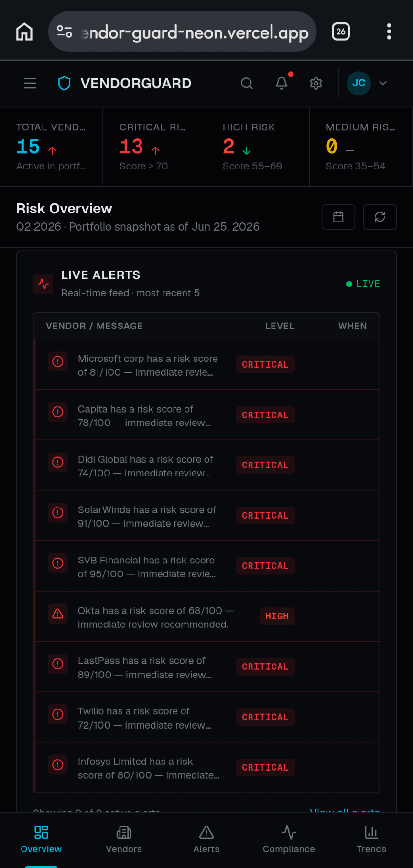Open the browser tab switcher showing 26
413x868 pixels.
341,32
